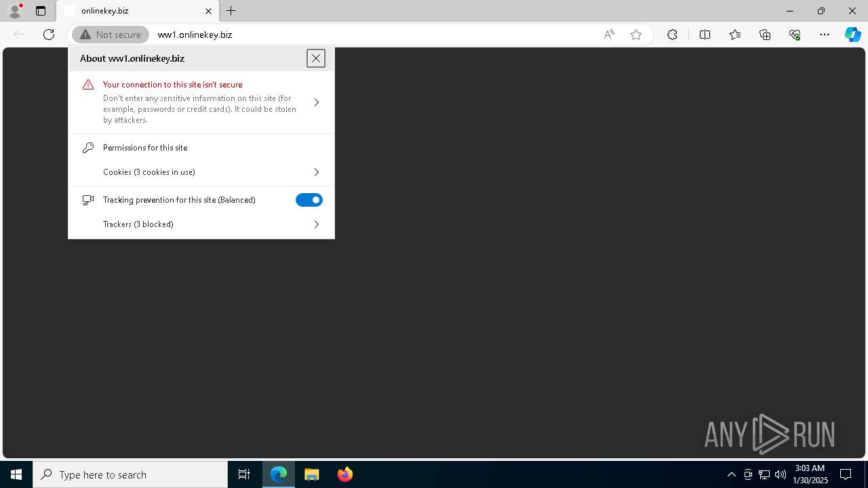Click the key permissions icon
This screenshot has width=868, height=488.
click(88, 148)
